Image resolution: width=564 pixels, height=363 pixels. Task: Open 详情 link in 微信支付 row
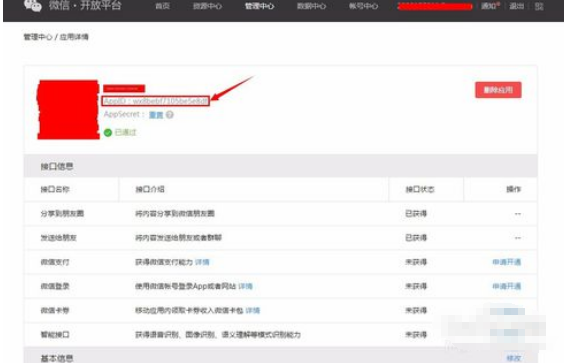coord(202,262)
